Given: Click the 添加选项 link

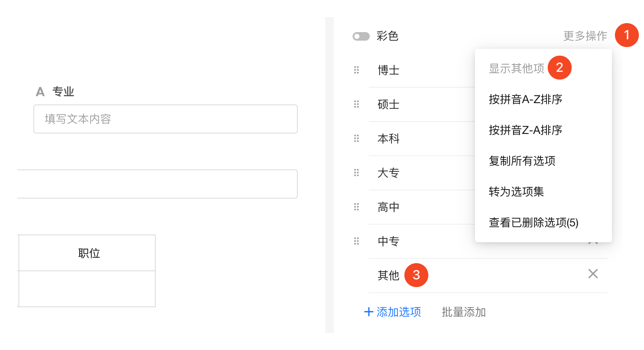Looking at the screenshot, I should [x=398, y=312].
